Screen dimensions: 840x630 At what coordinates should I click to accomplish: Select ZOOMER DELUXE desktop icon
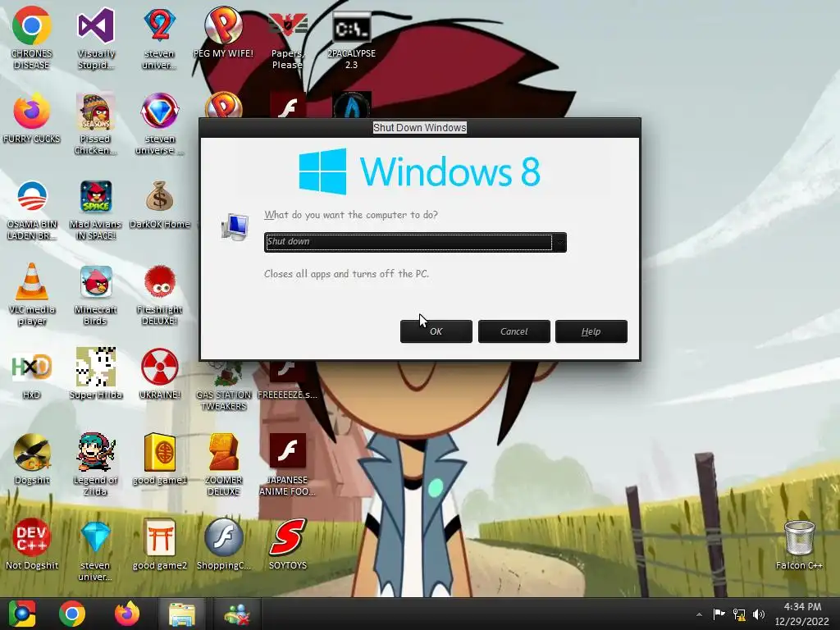pos(223,464)
